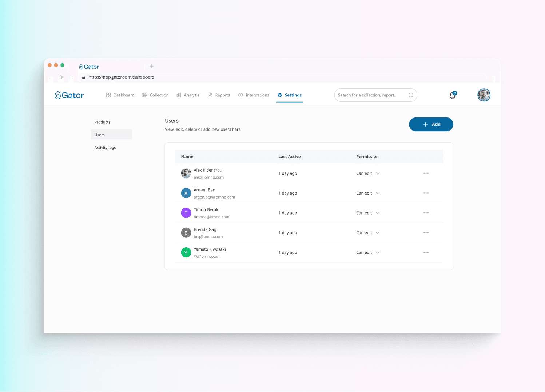The height and width of the screenshot is (392, 545).
Task: Go to the Dashboard tab
Action: [120, 95]
